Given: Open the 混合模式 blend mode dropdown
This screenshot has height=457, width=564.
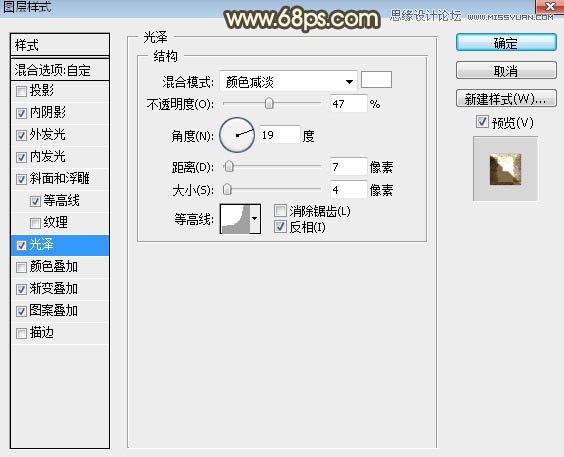Looking at the screenshot, I should point(288,82).
